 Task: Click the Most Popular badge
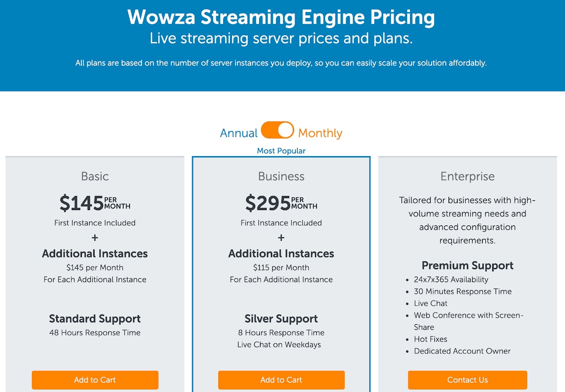pos(281,151)
